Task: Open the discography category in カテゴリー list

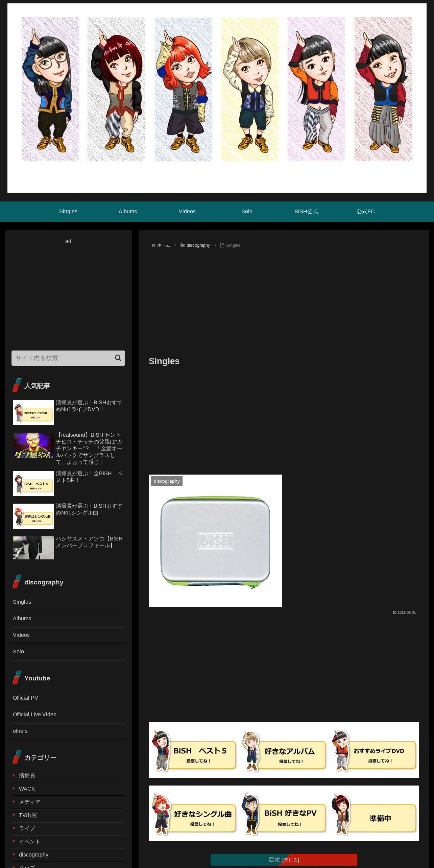Action: click(x=68, y=855)
